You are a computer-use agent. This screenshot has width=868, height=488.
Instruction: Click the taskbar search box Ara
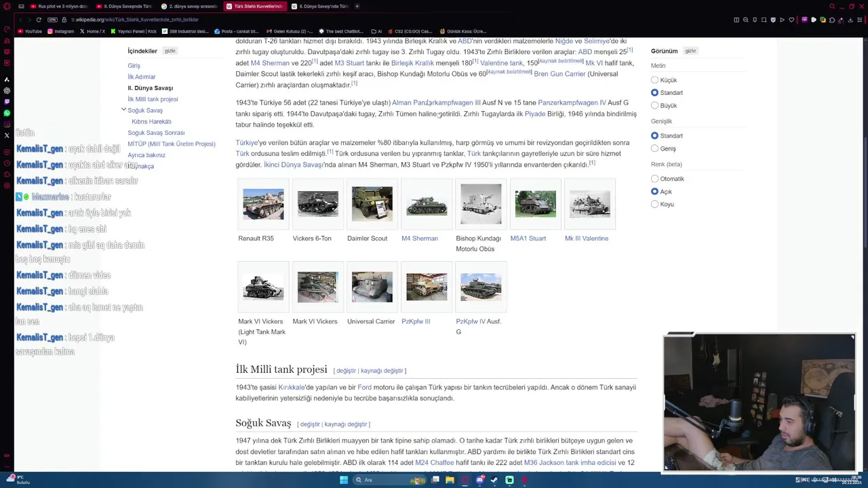coord(390,480)
